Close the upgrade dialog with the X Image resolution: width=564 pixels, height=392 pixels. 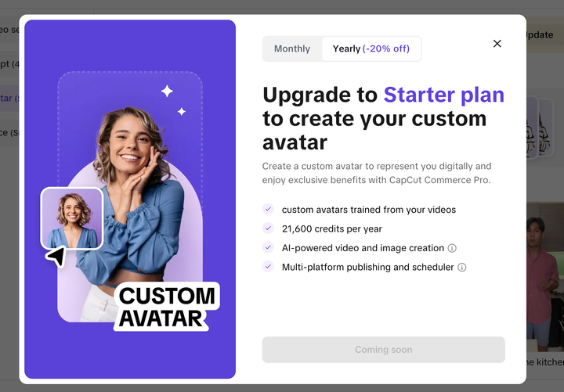(x=497, y=44)
